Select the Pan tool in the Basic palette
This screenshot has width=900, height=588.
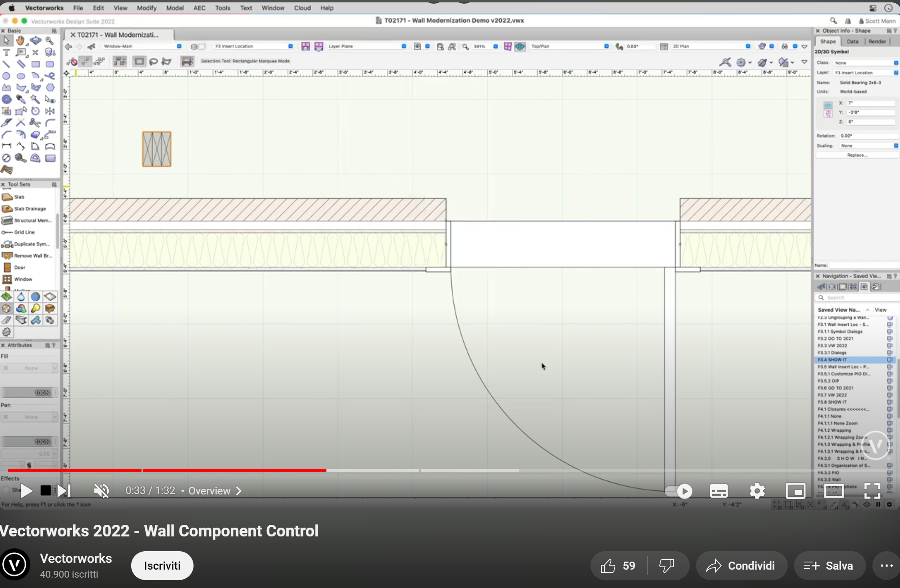point(20,41)
